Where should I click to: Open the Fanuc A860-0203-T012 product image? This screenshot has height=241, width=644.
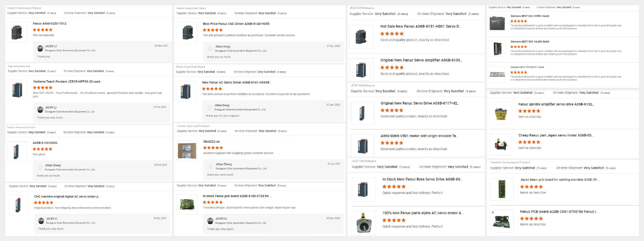17,32
